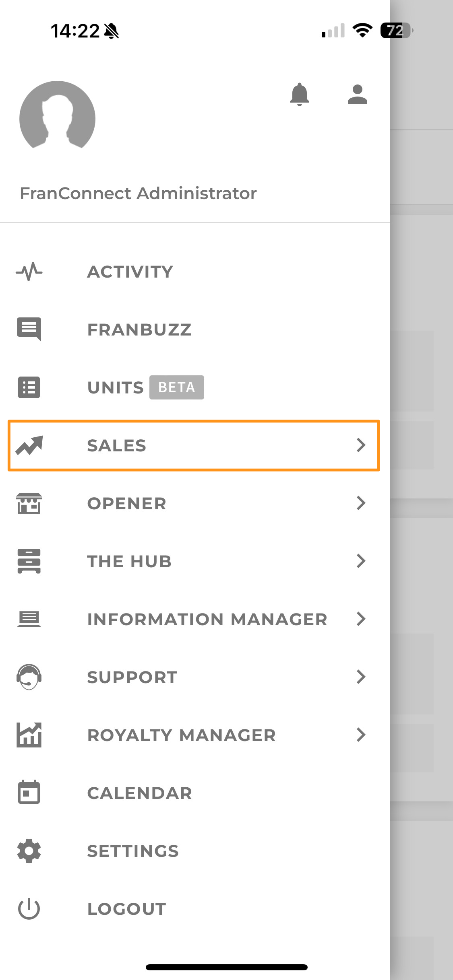
Task: Tap the FranConnect Administrator name
Action: (x=138, y=194)
